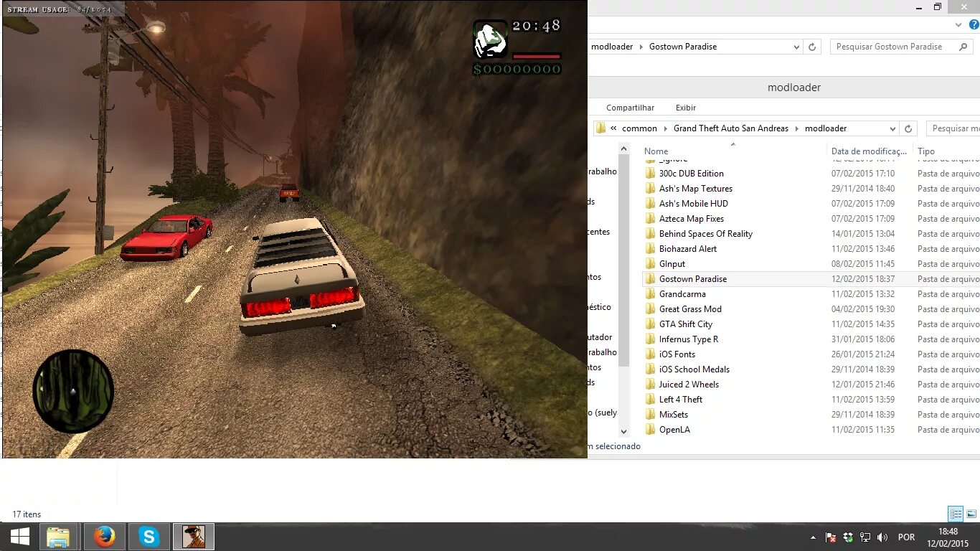Expand breadcrumb arrow after modloader in top window

pos(641,47)
